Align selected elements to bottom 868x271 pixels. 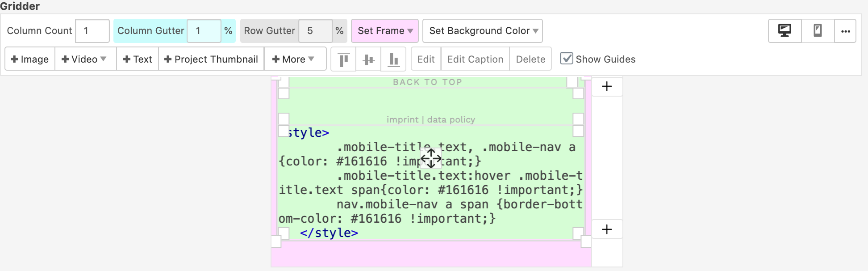(393, 59)
